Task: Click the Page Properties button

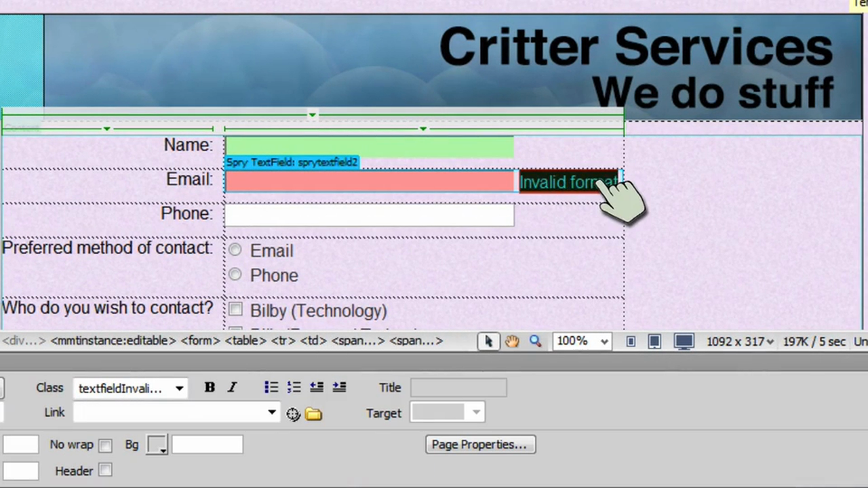Action: tap(480, 445)
